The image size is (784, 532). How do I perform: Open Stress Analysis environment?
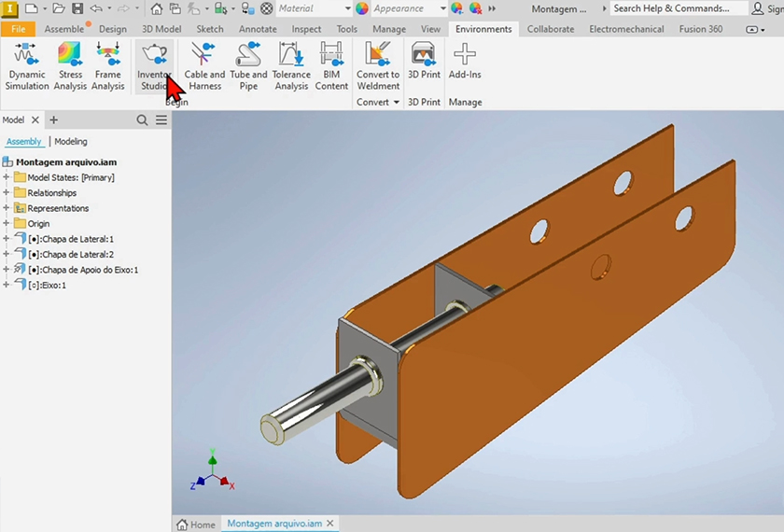70,66
